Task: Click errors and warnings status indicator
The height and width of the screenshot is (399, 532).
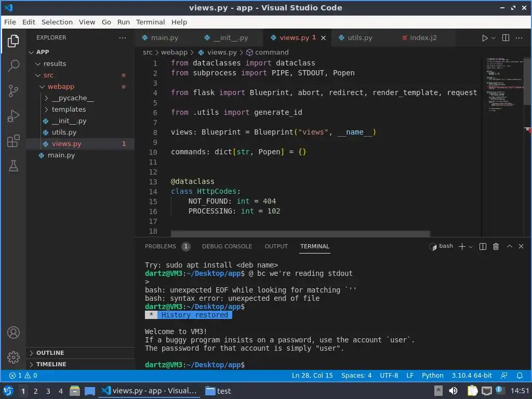Action: [23, 376]
